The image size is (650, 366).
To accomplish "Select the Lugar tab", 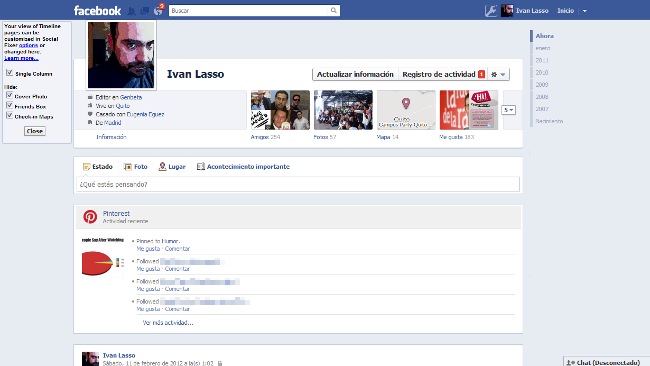I will (172, 167).
